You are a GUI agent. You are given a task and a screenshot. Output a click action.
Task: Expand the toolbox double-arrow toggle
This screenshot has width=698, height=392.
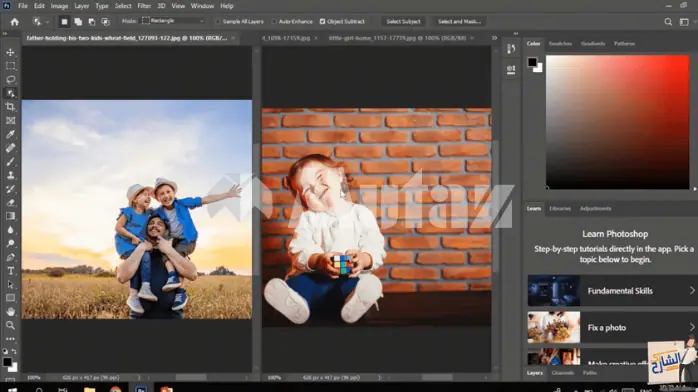point(5,34)
